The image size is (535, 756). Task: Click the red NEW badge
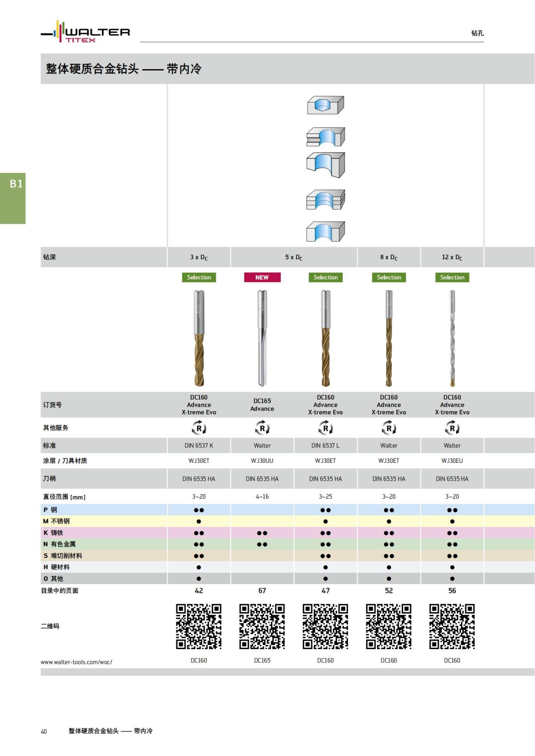(x=262, y=277)
